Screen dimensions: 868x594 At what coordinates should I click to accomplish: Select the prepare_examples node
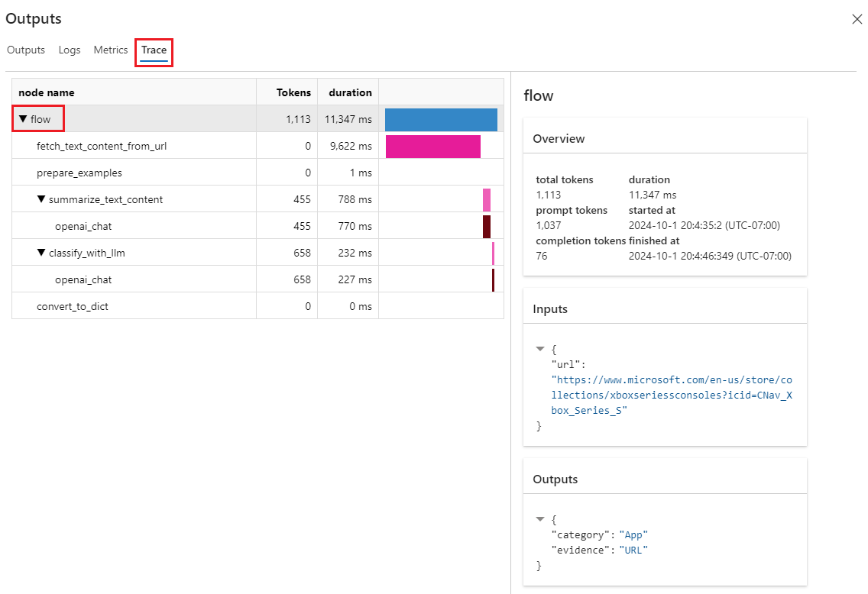[x=79, y=173]
